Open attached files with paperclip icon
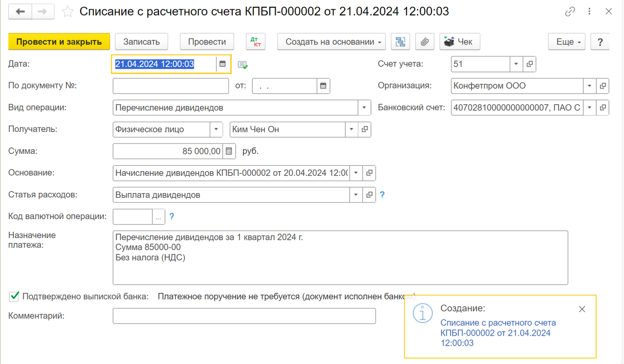The image size is (624, 364). 424,42
